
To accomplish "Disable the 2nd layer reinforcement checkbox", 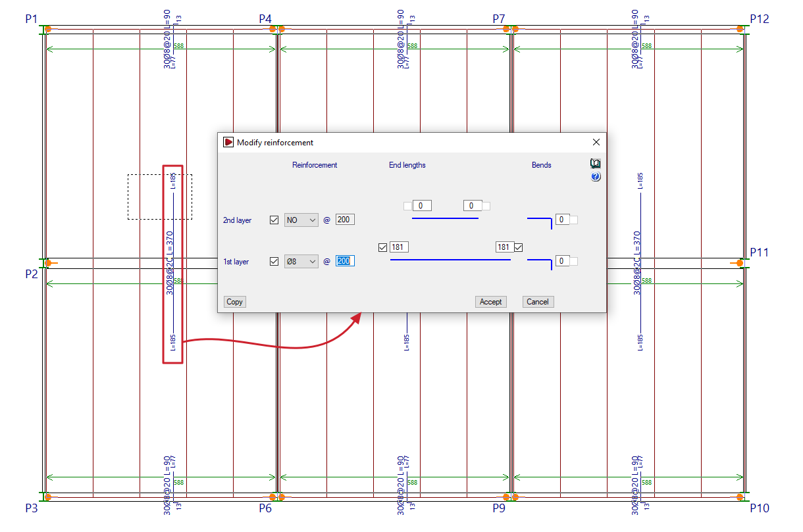I will (x=274, y=220).
